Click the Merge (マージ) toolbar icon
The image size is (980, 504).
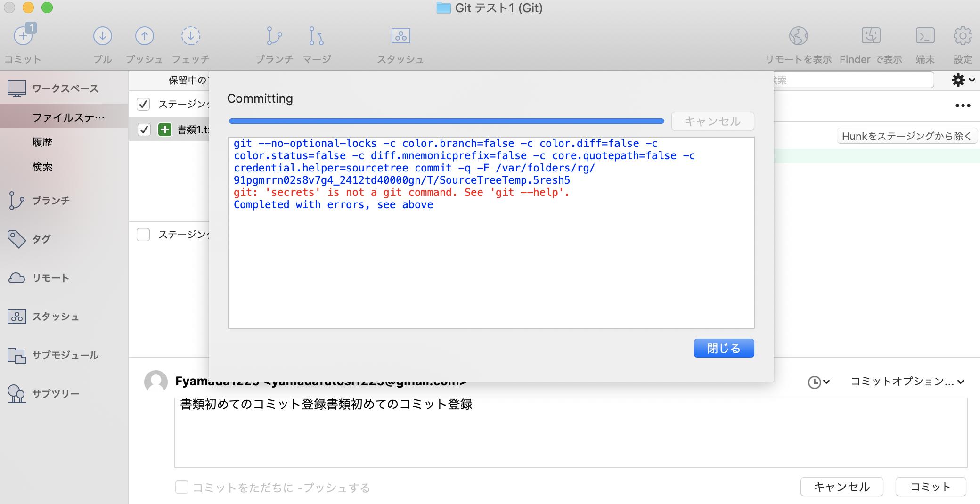(316, 36)
